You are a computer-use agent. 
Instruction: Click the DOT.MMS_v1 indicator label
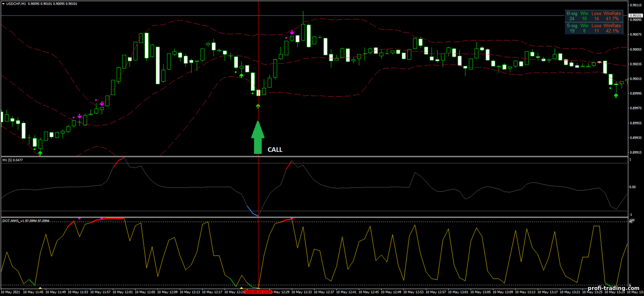14,221
